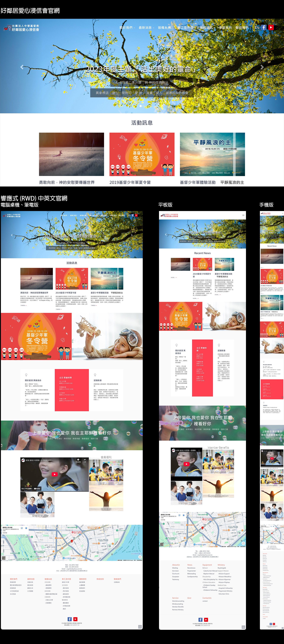Click red YouTube icon in desktop footer

(x=75, y=619)
